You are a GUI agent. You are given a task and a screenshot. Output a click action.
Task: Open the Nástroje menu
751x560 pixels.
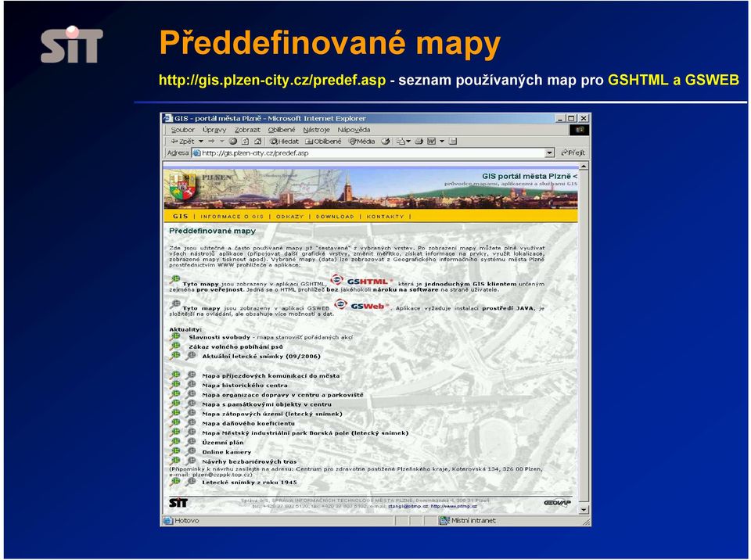(316, 130)
